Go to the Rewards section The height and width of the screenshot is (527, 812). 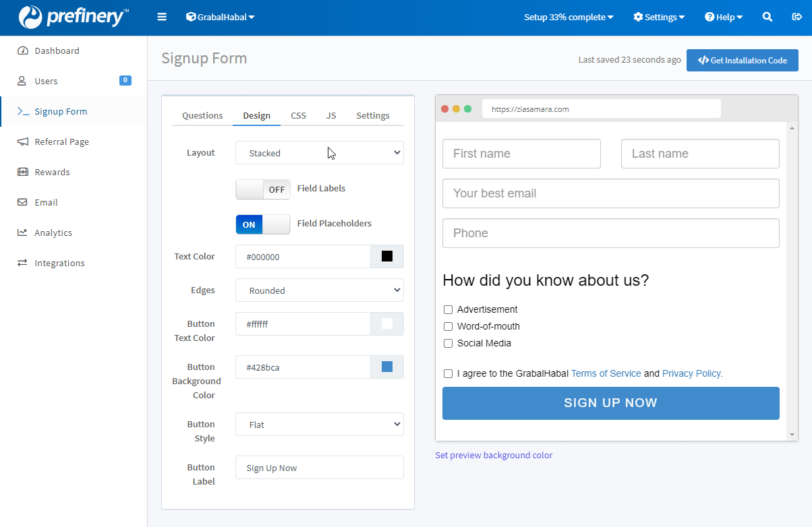coord(53,172)
